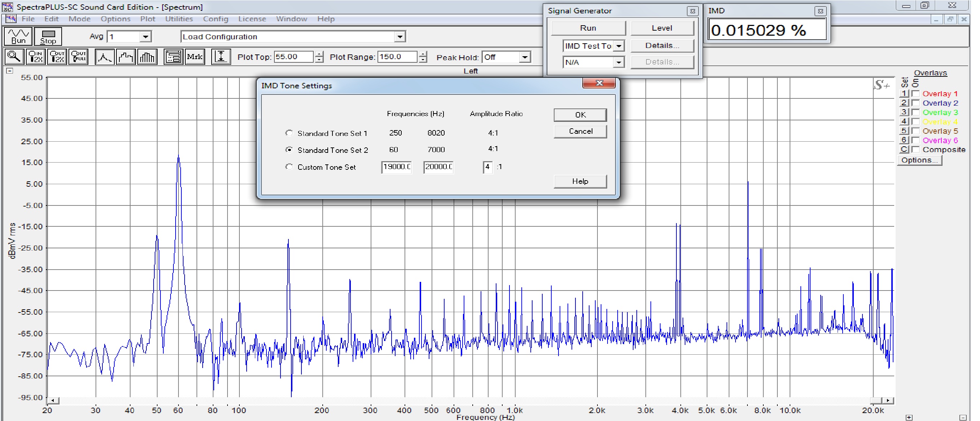Enable the Overlay 1 checkbox
This screenshot has height=421, width=980.
point(916,94)
